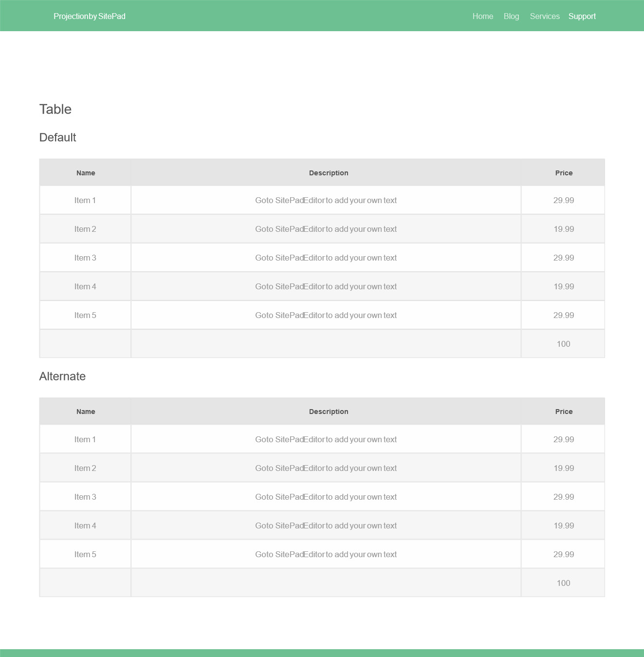Click Item 2 cell in Alternate table

tap(85, 468)
